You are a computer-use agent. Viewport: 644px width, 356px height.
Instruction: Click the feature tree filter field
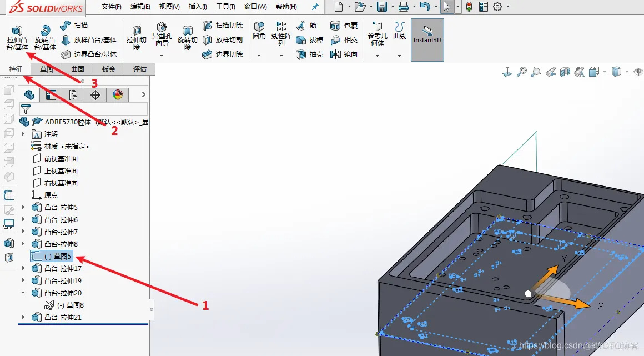(84, 109)
